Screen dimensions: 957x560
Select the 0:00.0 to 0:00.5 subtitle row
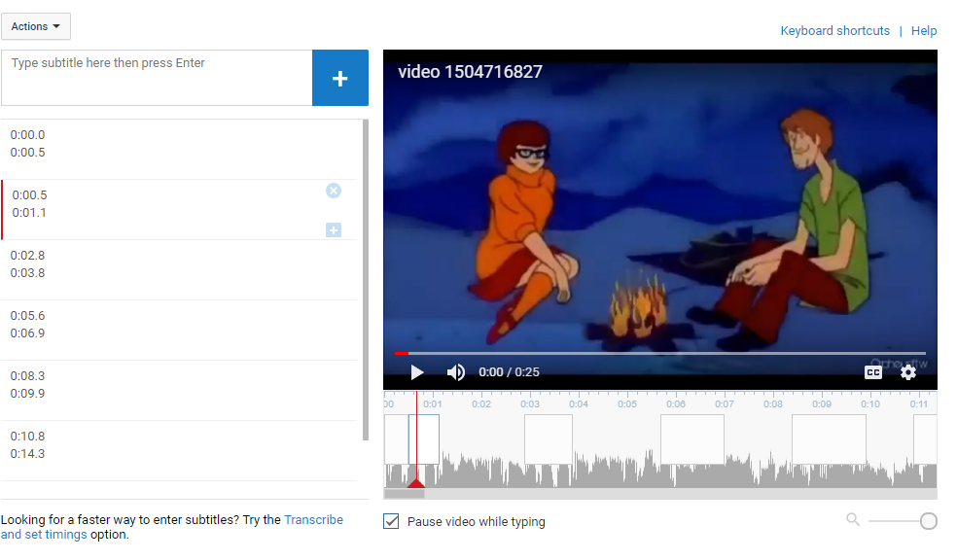click(x=179, y=150)
